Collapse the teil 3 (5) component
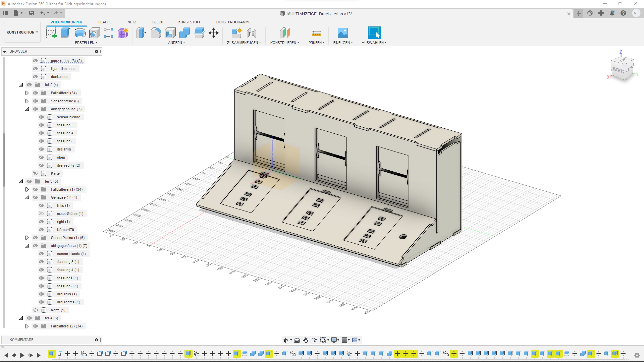Image resolution: width=644 pixels, height=362 pixels. (x=21, y=181)
